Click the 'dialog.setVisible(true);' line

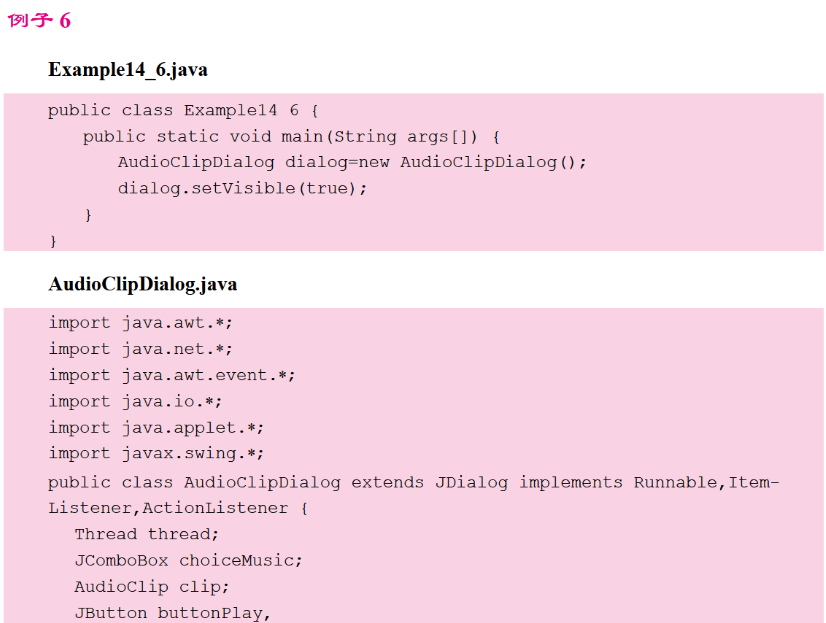[x=243, y=188]
